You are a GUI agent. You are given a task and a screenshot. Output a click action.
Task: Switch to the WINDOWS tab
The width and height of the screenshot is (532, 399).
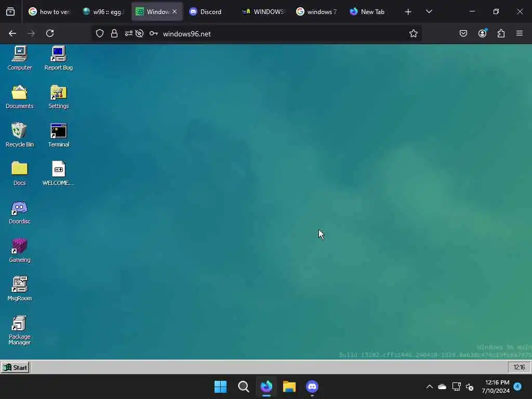coord(264,12)
